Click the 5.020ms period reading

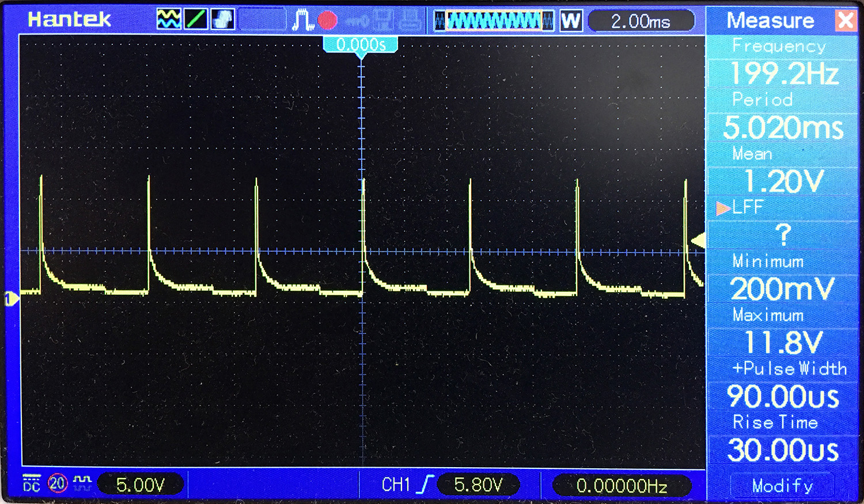pos(783,127)
